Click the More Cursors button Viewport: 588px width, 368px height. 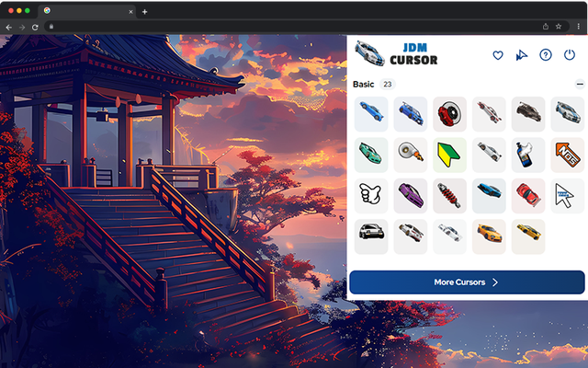click(467, 282)
